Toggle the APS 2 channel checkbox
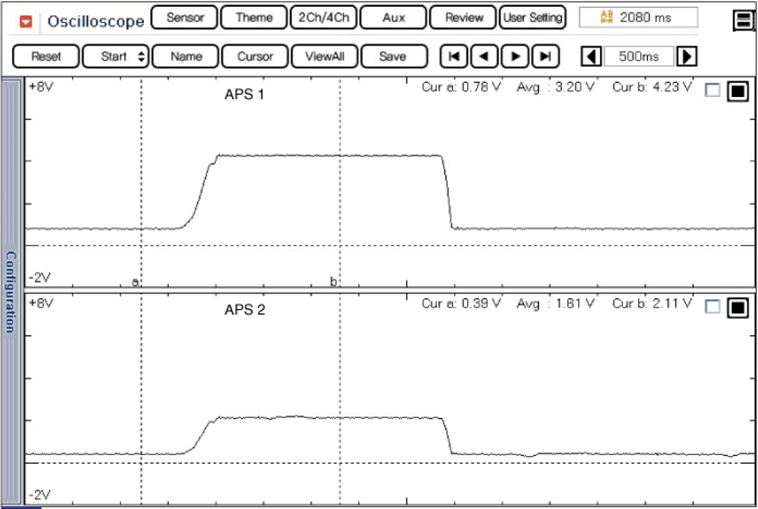The height and width of the screenshot is (509, 758). (712, 307)
